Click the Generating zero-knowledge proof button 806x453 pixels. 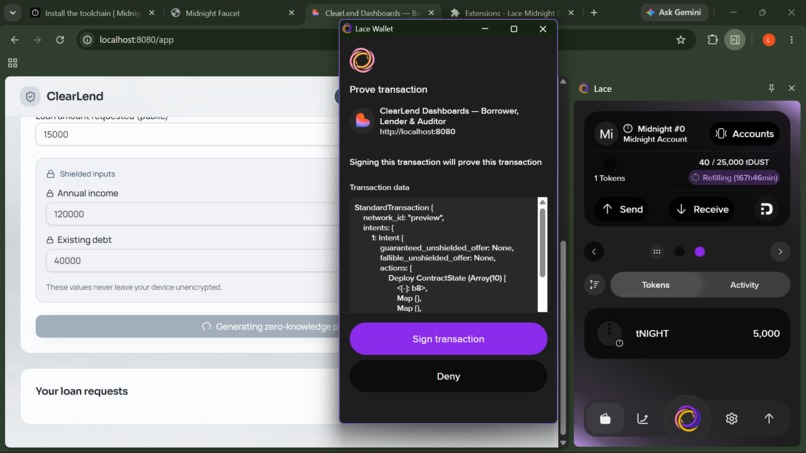(187, 327)
